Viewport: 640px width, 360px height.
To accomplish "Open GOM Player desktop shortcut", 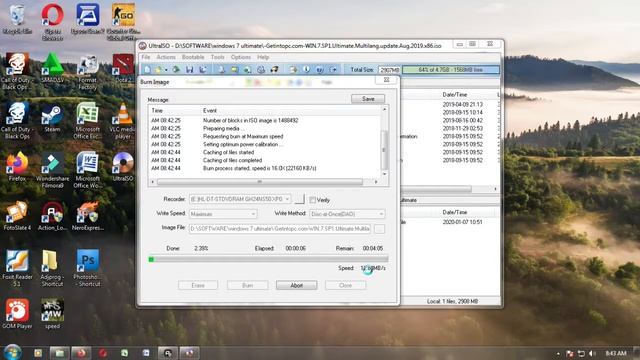I will coord(17,313).
